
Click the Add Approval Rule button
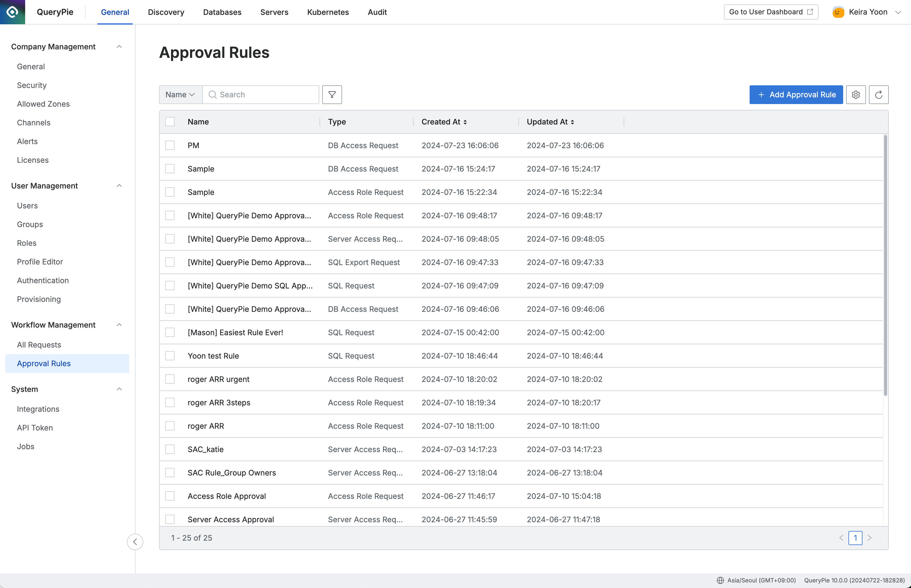pyautogui.click(x=796, y=94)
